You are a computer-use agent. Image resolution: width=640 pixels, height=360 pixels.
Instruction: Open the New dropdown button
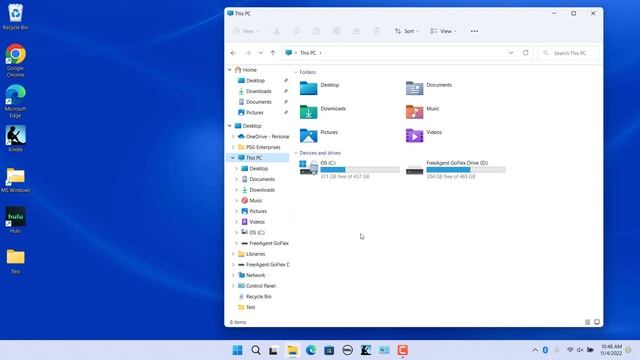click(246, 31)
